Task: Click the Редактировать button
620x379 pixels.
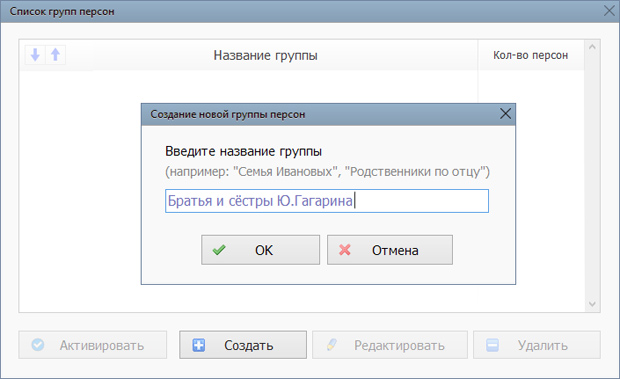Action: [389, 345]
